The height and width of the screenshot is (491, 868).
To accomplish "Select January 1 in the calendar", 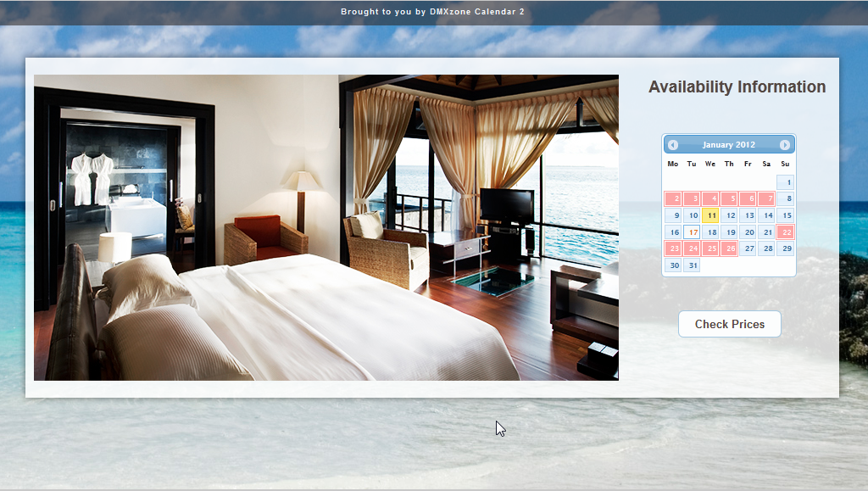I will click(x=785, y=182).
